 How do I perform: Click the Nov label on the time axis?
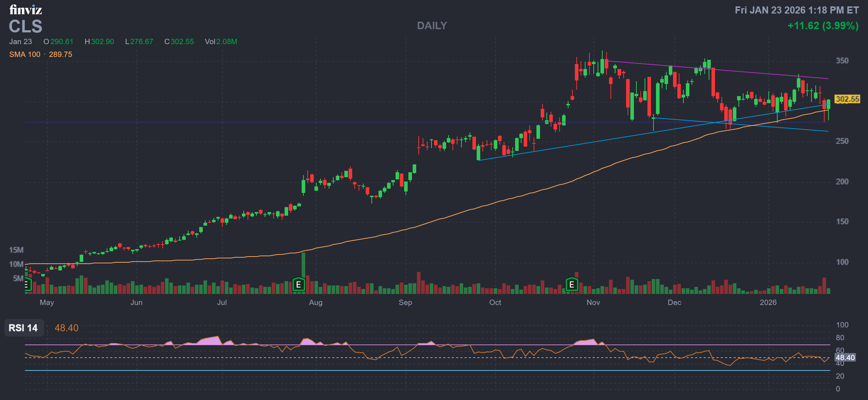[x=593, y=302]
